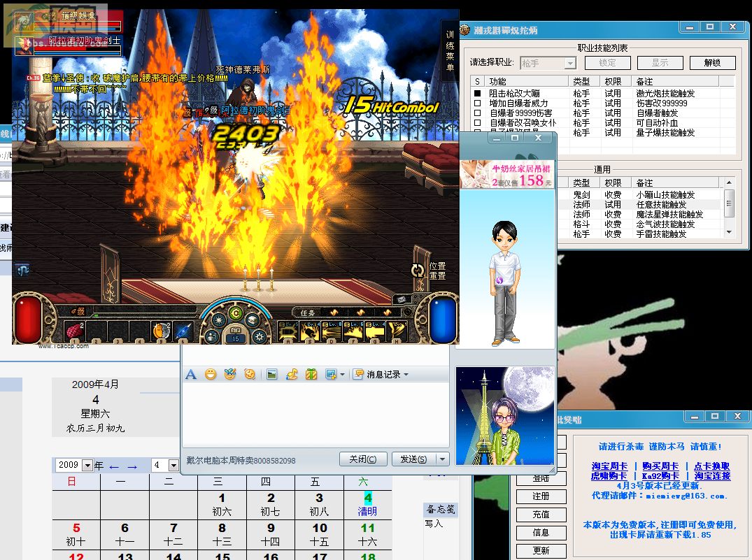This screenshot has width=752, height=560.
Task: Open the font settings A icon in chat
Action: [191, 374]
